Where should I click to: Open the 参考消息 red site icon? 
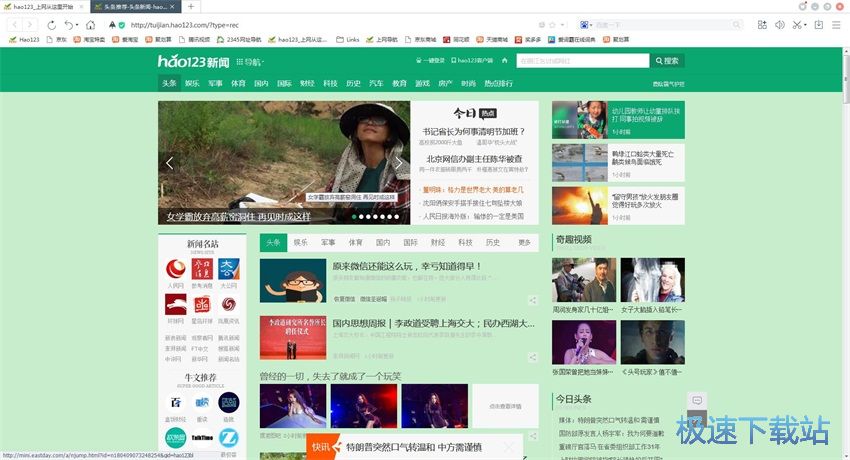pyautogui.click(x=202, y=269)
